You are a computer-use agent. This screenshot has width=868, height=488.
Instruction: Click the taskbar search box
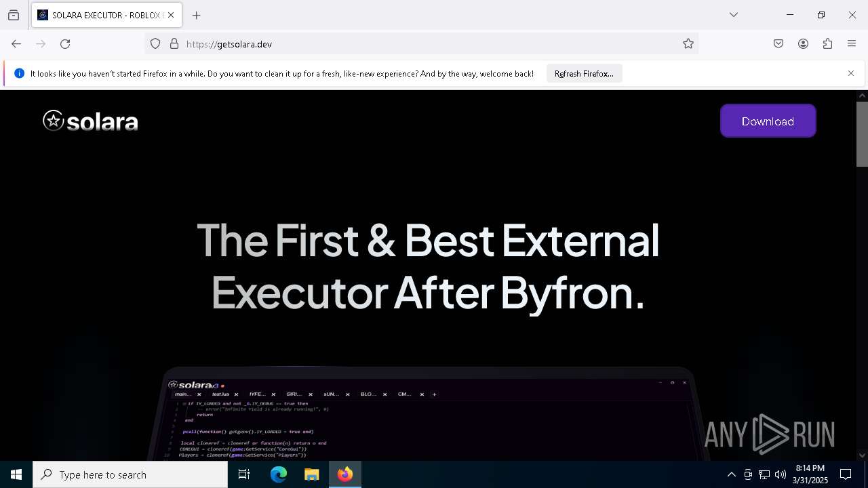(x=130, y=474)
